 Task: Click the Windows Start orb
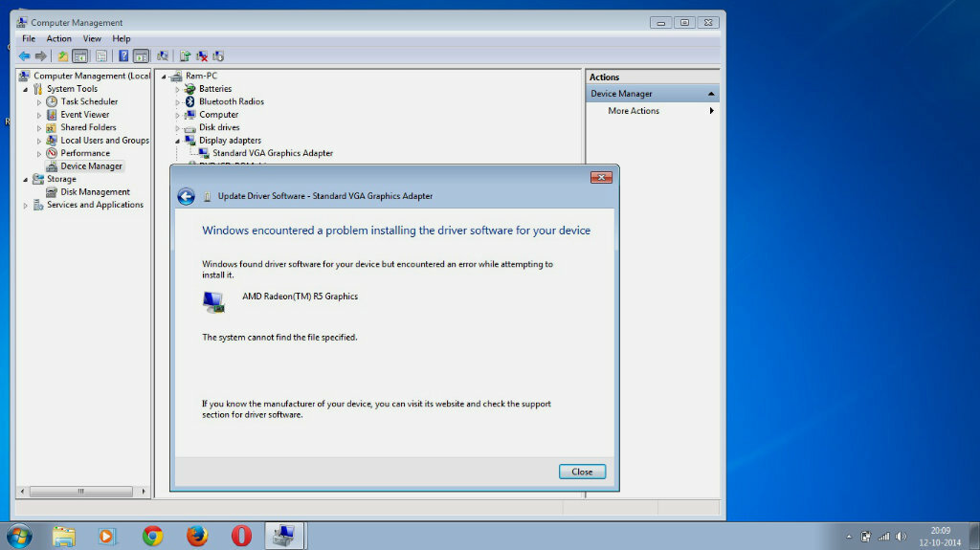(19, 537)
